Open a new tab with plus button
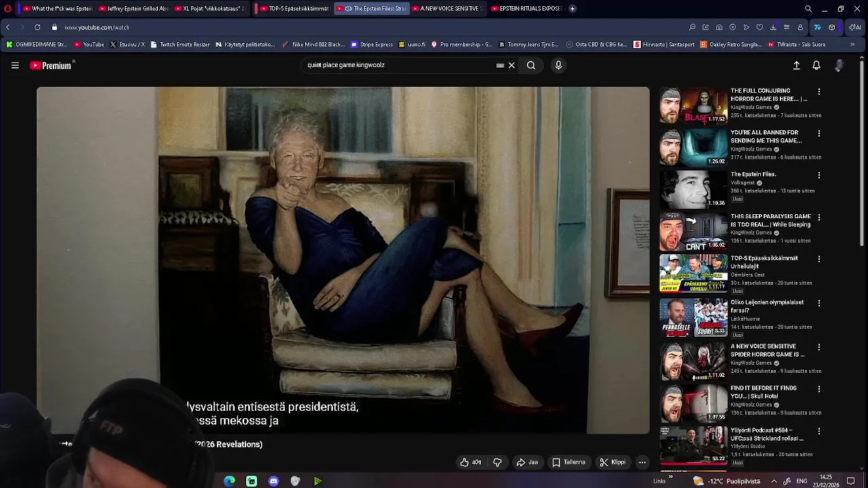This screenshot has height=488, width=868. [572, 9]
